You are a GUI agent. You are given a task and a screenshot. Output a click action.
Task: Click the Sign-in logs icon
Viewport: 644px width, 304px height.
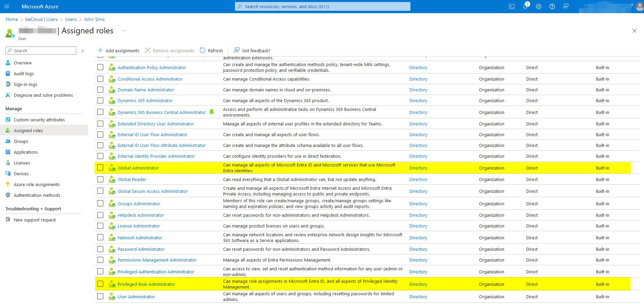click(8, 84)
